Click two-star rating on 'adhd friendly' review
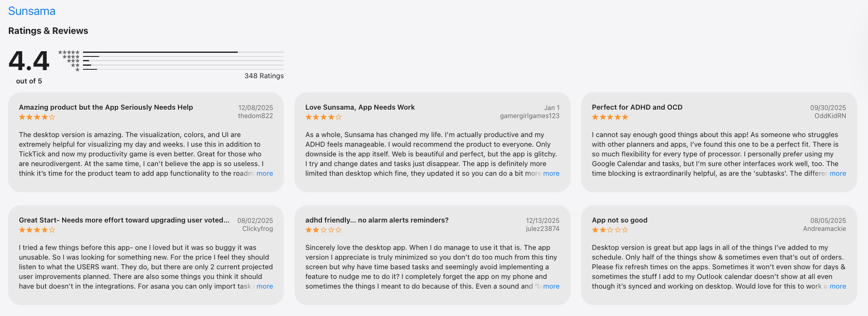The width and height of the screenshot is (868, 316). (x=324, y=230)
